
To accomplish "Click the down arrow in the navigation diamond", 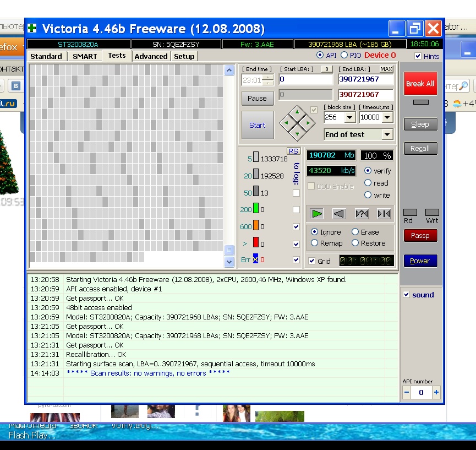I will 297,134.
